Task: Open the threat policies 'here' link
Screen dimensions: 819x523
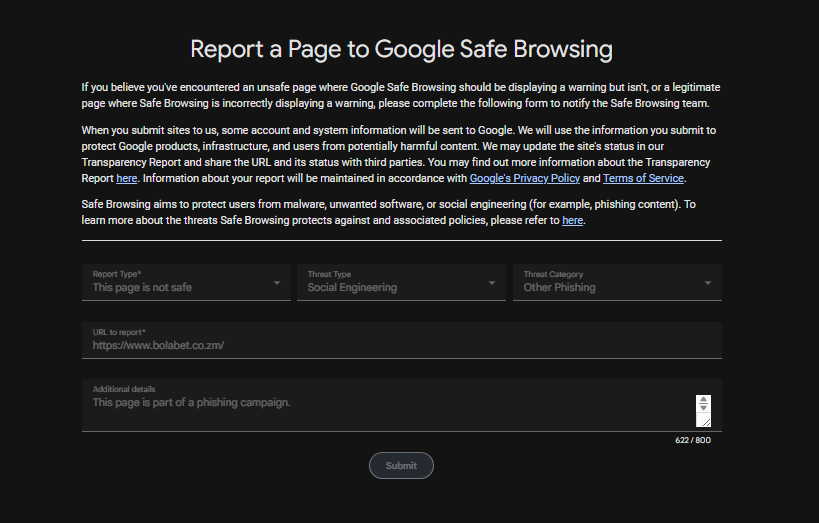Action: click(x=572, y=220)
